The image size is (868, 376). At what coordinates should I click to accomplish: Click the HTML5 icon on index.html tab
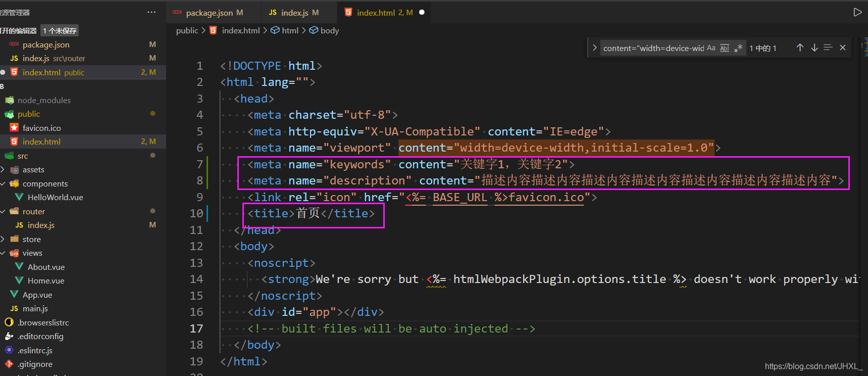tap(348, 12)
